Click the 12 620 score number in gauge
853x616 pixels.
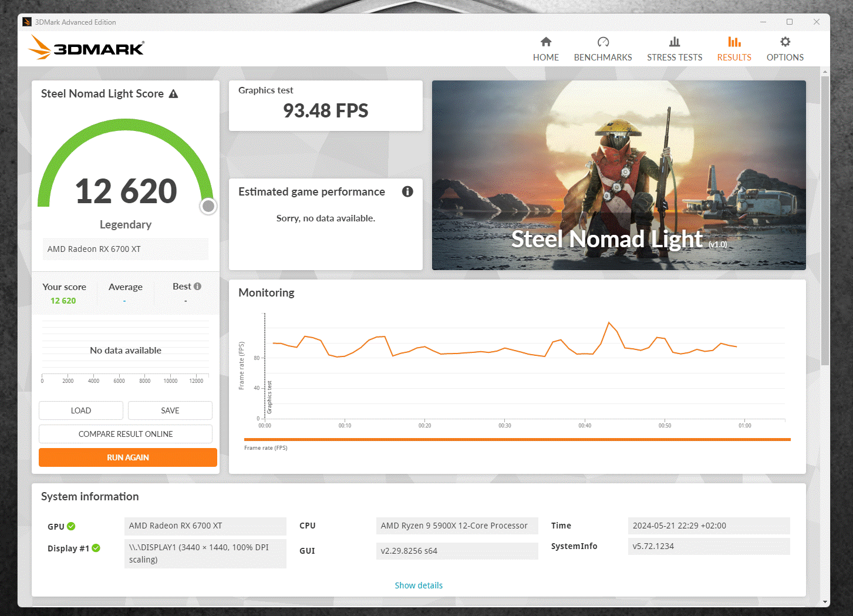tap(126, 191)
